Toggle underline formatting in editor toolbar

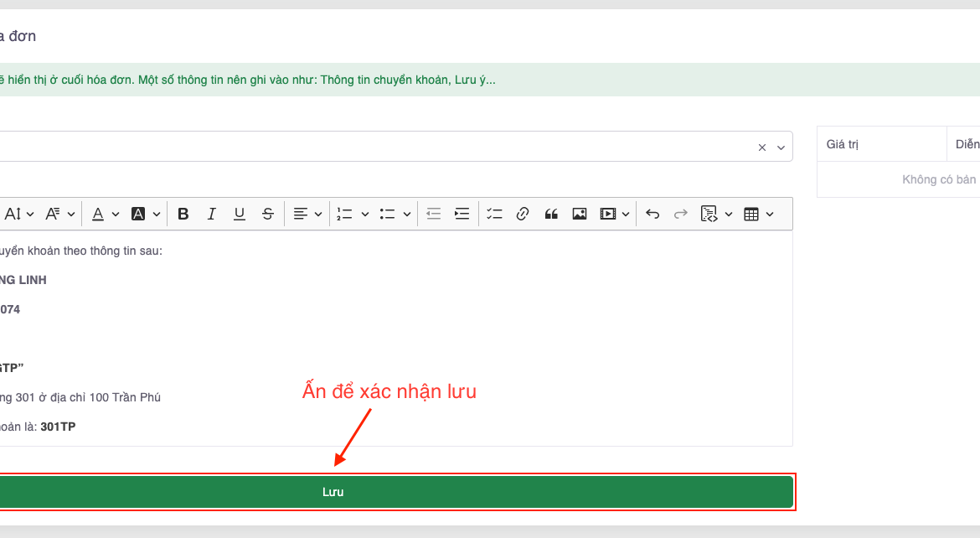click(x=240, y=214)
